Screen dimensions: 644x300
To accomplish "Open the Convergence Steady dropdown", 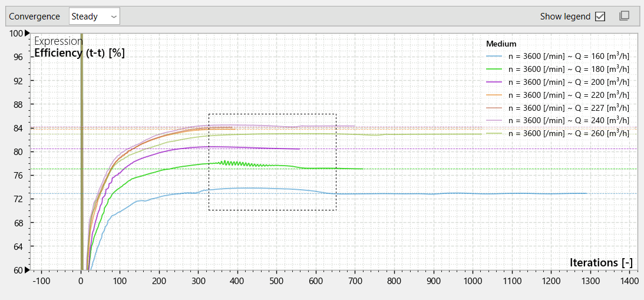I will click(94, 17).
